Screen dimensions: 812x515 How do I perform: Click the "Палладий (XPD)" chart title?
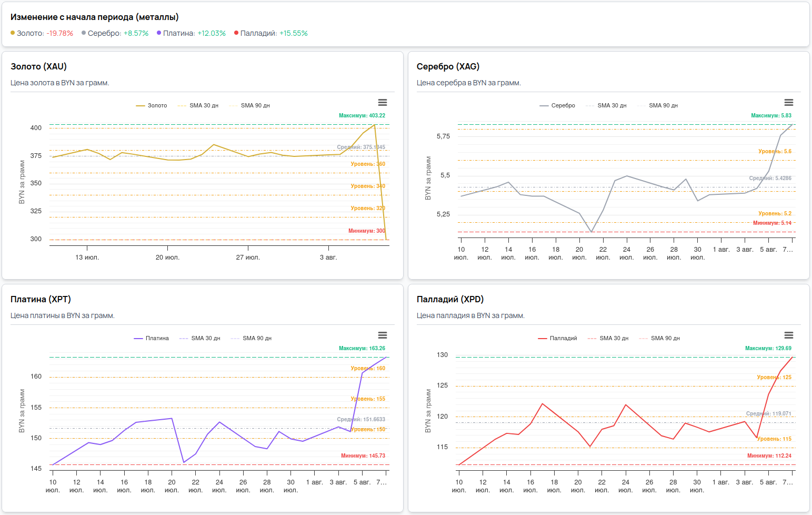(450, 299)
